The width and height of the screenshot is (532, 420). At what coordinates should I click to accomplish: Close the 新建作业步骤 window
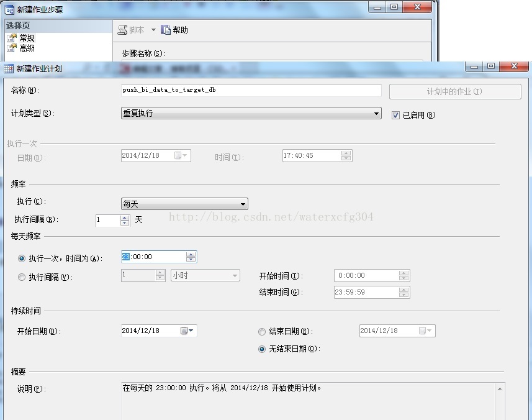(x=417, y=7)
